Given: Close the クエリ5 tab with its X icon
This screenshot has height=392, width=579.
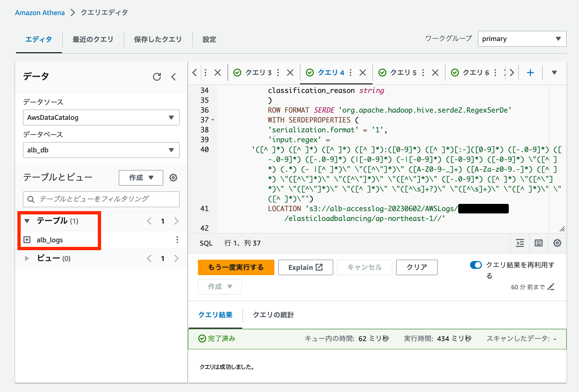Looking at the screenshot, I should tap(435, 73).
